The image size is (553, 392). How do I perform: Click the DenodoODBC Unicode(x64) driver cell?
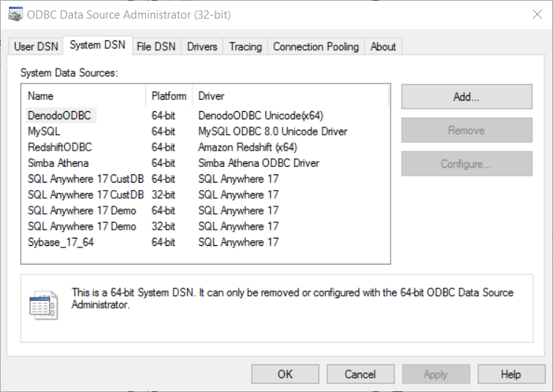[x=261, y=116]
